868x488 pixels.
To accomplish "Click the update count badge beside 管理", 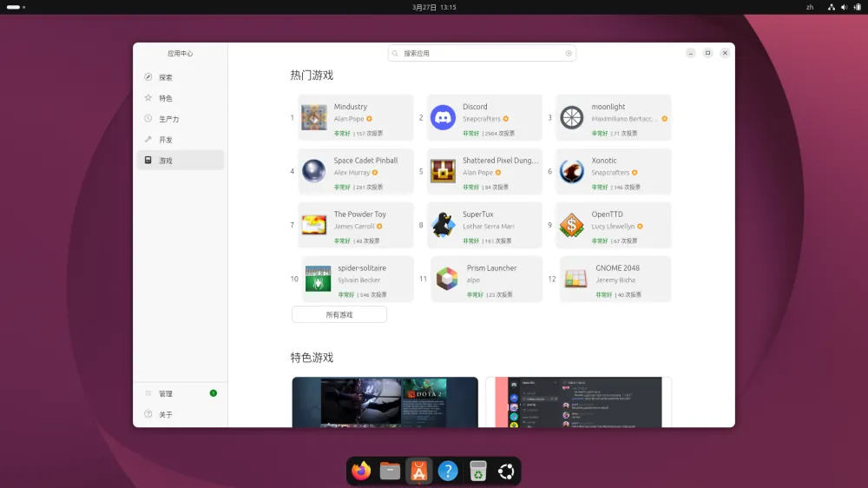I will [x=214, y=393].
